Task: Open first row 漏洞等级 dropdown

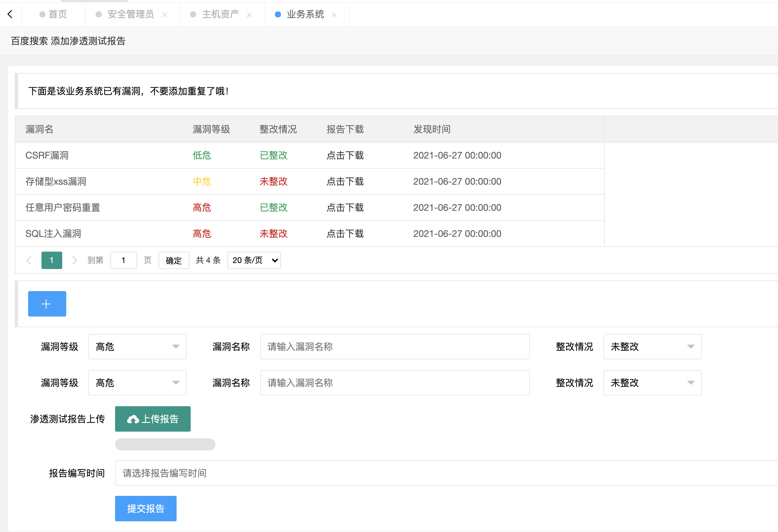Action: tap(137, 347)
